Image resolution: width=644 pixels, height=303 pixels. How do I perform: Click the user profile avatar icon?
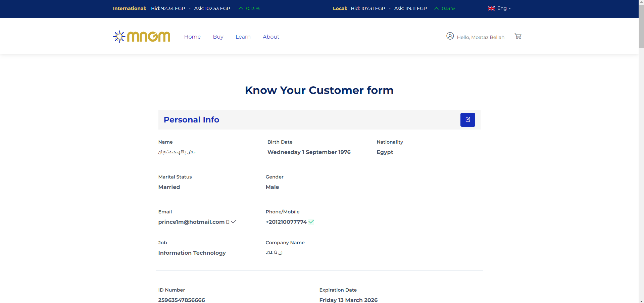pos(450,36)
